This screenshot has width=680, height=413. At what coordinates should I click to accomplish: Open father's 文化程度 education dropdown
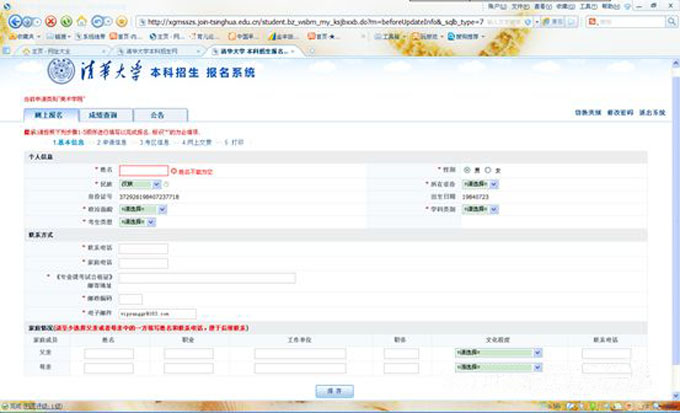point(499,353)
